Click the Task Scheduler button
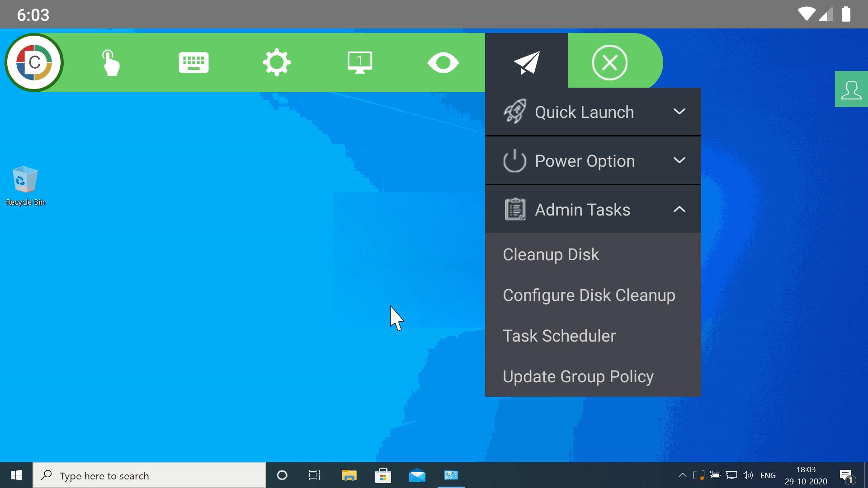 tap(559, 335)
